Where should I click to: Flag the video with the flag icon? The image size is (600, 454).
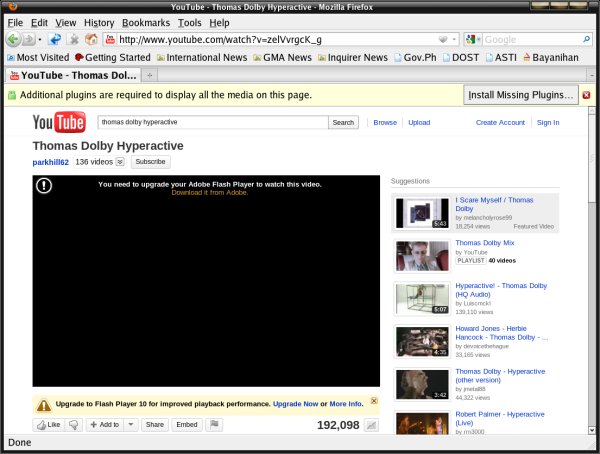click(214, 425)
